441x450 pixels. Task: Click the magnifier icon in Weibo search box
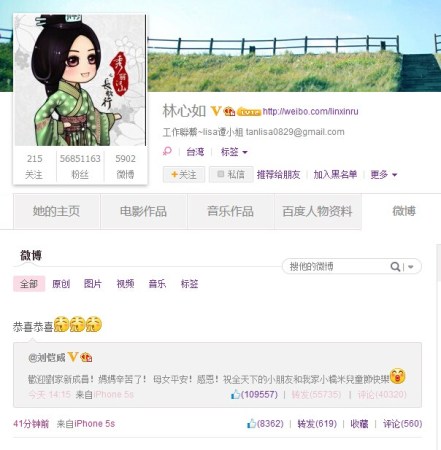pyautogui.click(x=395, y=267)
